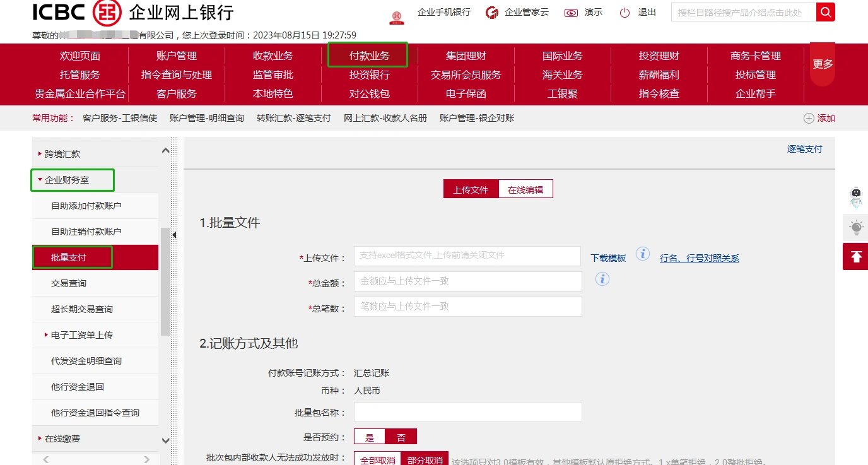This screenshot has width=868, height=465.
Task: Switch to 上传文件 mode
Action: tap(471, 189)
